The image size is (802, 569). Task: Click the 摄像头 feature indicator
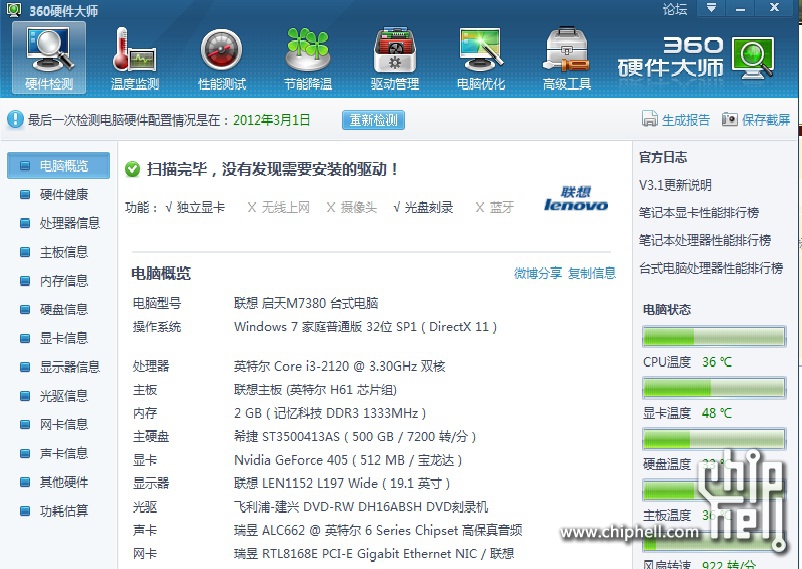(x=352, y=207)
